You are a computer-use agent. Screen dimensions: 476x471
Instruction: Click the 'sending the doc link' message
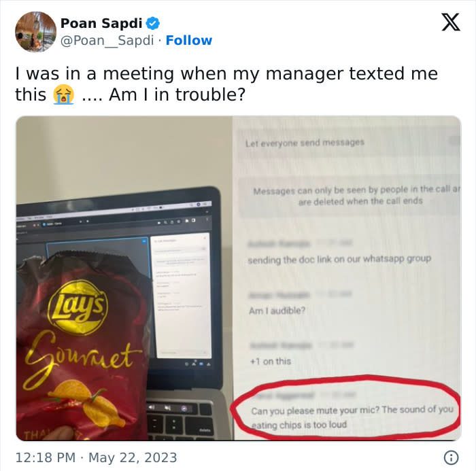click(339, 260)
